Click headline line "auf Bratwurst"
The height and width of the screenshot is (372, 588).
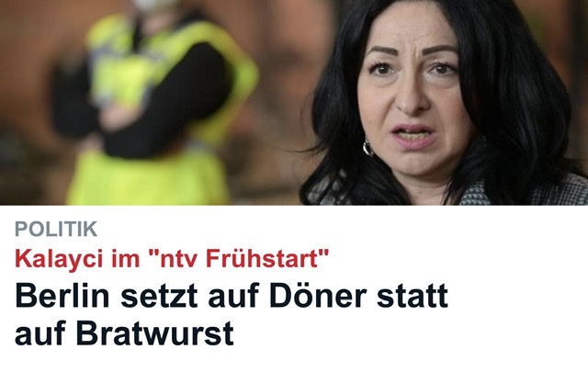[x=124, y=333]
